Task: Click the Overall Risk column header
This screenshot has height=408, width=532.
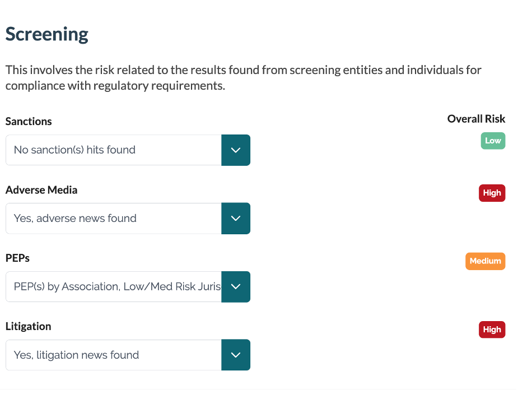Action: coord(476,119)
